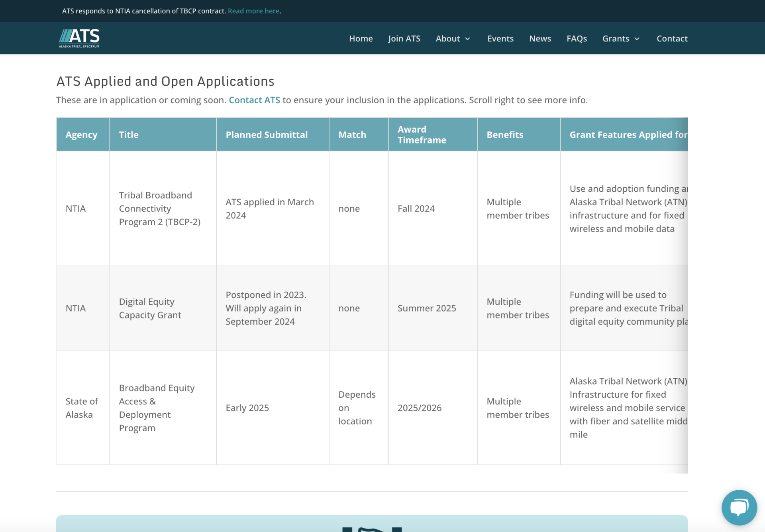Navigate to Events

(500, 39)
